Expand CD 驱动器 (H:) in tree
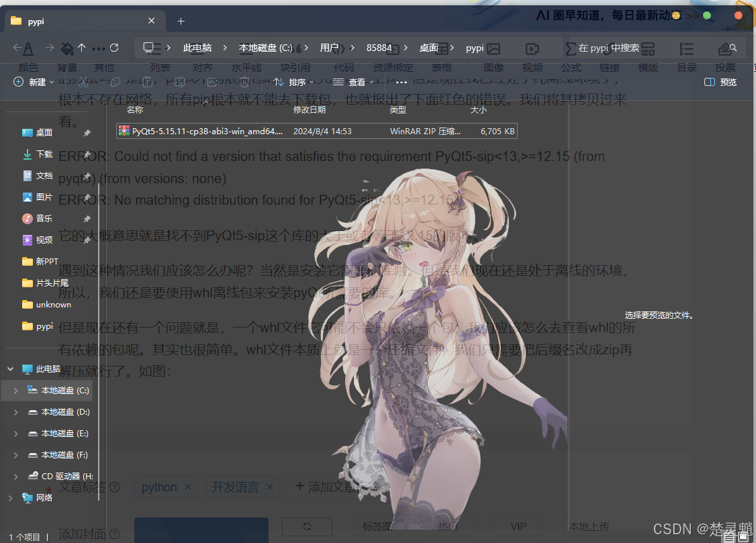The width and height of the screenshot is (756, 543). [x=15, y=477]
